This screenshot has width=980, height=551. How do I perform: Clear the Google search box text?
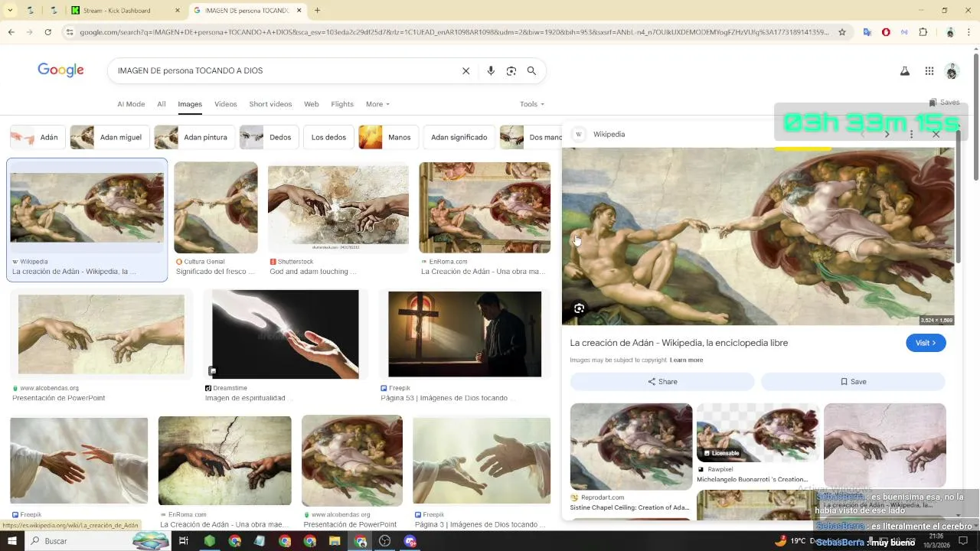tap(465, 71)
